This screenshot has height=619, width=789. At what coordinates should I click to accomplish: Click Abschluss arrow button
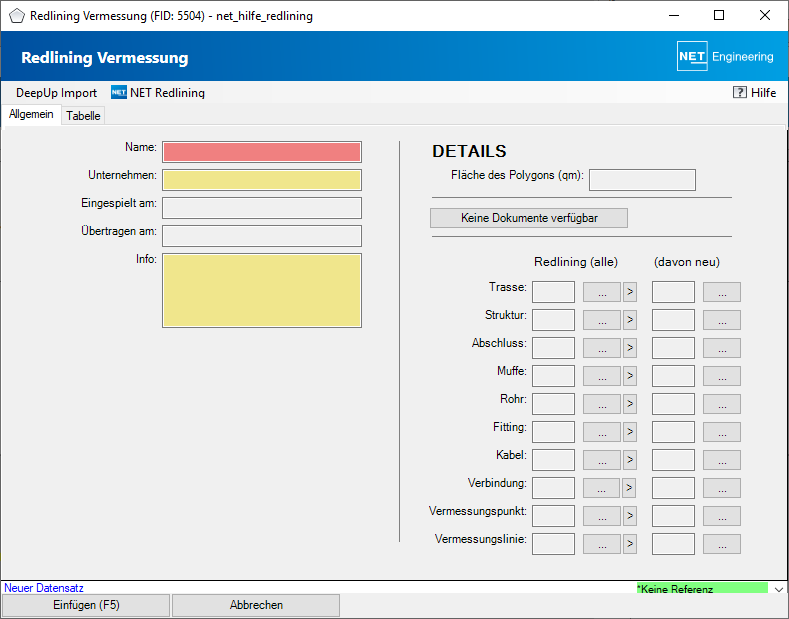pyautogui.click(x=629, y=348)
